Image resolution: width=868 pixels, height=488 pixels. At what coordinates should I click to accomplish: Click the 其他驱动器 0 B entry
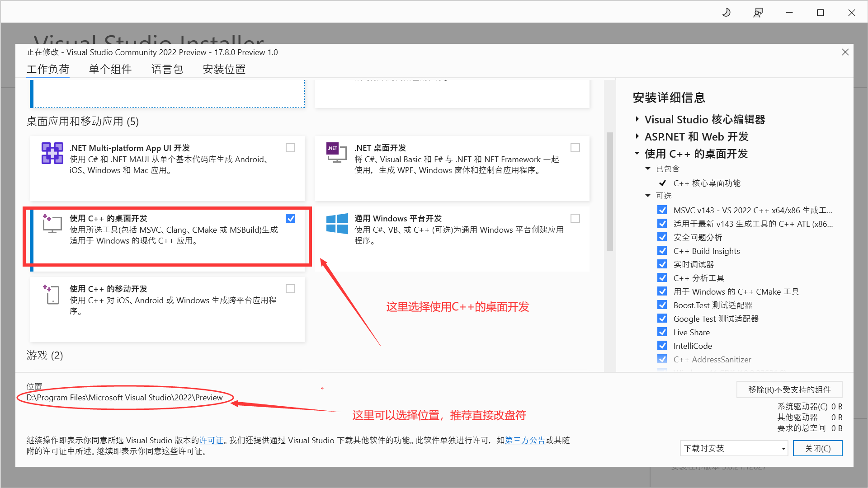click(810, 417)
